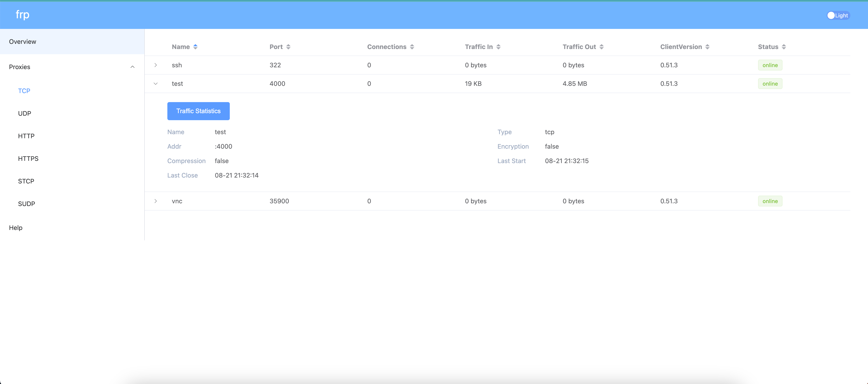
Task: Sort by Status column arrows
Action: [784, 47]
